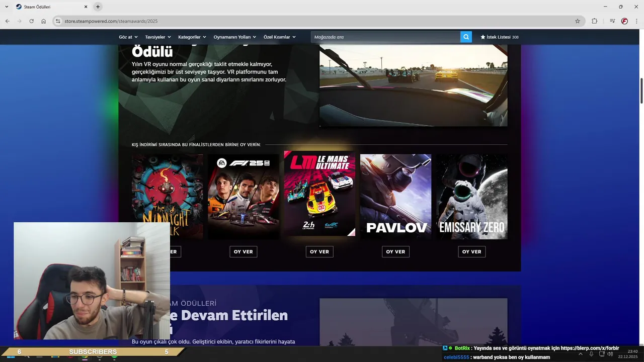Click the page vertical scrollbar thumb
Image resolution: width=644 pixels, height=362 pixels.
coord(641,91)
